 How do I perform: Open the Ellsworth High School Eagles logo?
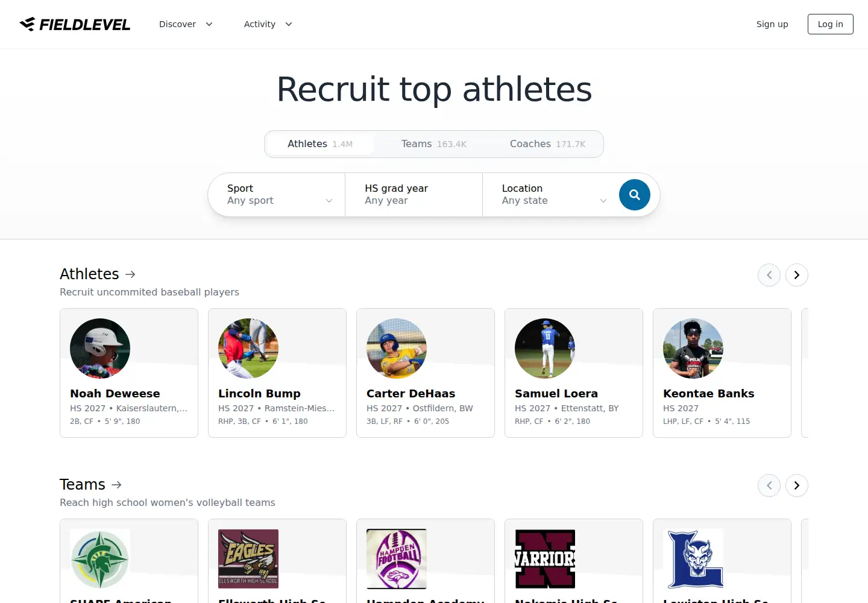(x=248, y=559)
